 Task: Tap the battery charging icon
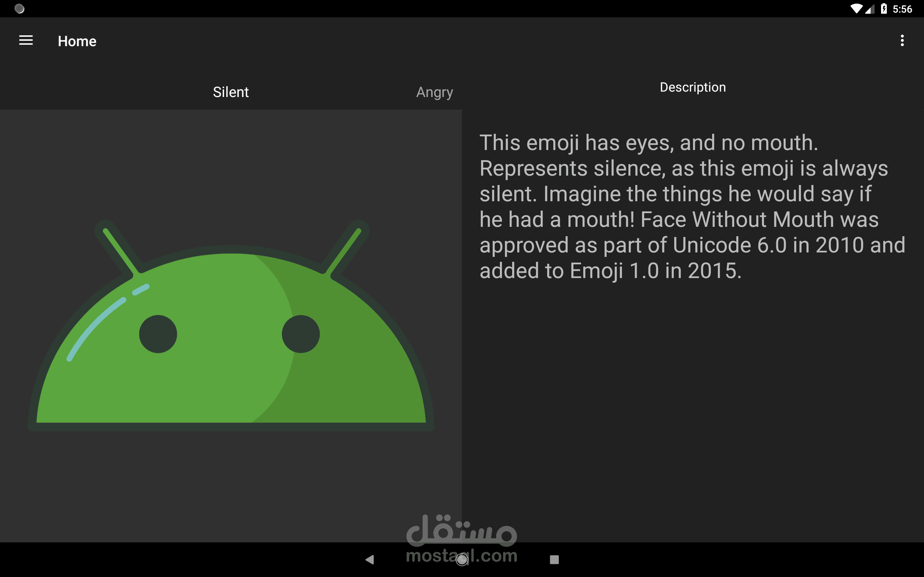click(x=884, y=8)
